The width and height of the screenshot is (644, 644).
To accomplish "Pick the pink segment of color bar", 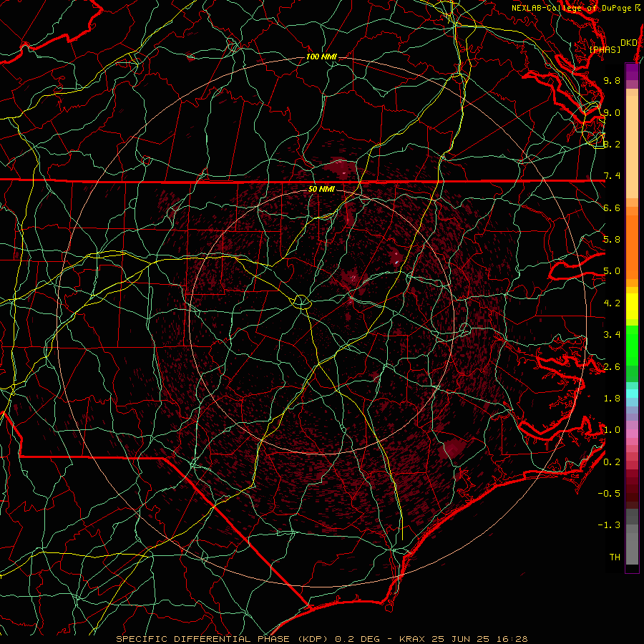I will [632, 434].
